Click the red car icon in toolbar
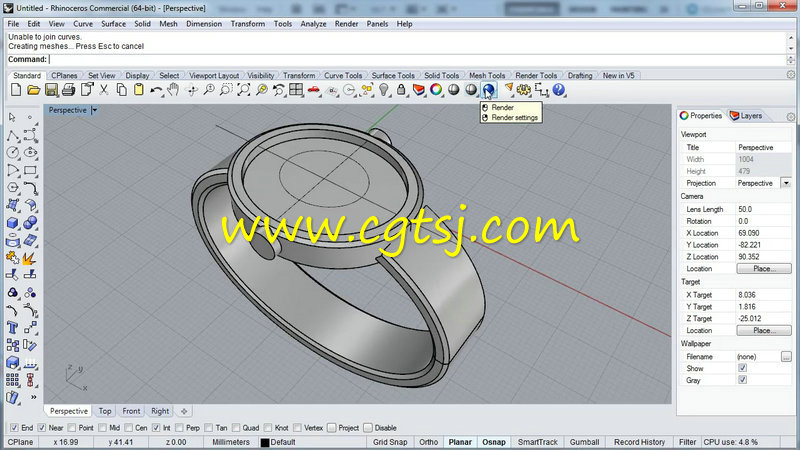This screenshot has width=800, height=450. (x=313, y=90)
